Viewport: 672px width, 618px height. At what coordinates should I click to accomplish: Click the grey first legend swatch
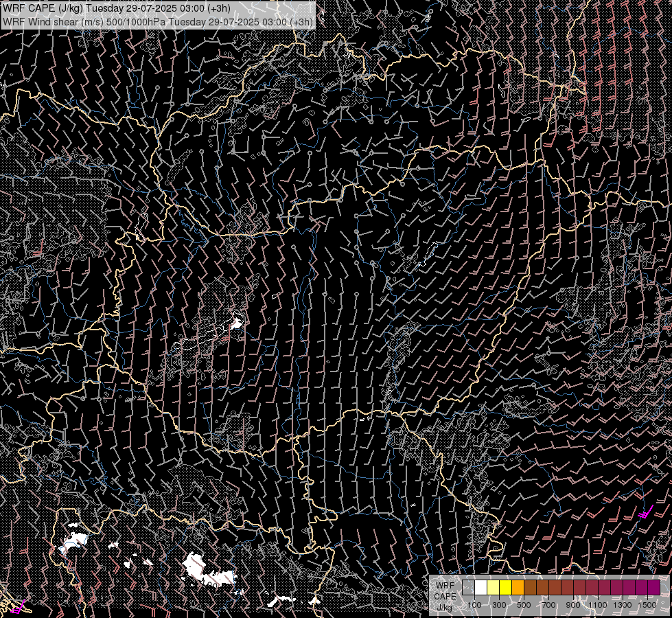point(468,588)
